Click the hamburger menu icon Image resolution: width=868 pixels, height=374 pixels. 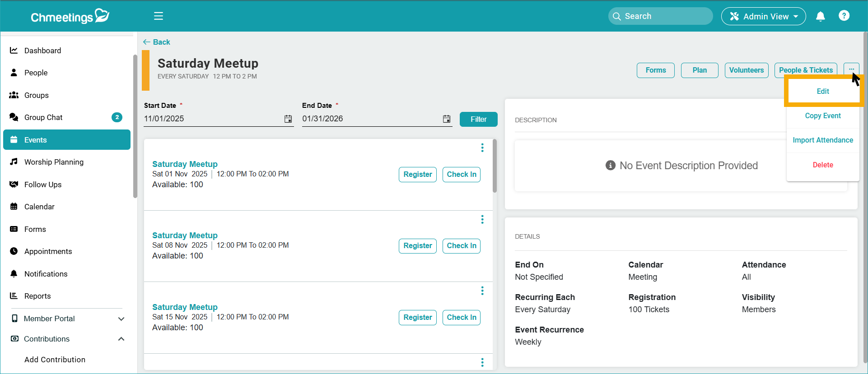[x=159, y=16]
